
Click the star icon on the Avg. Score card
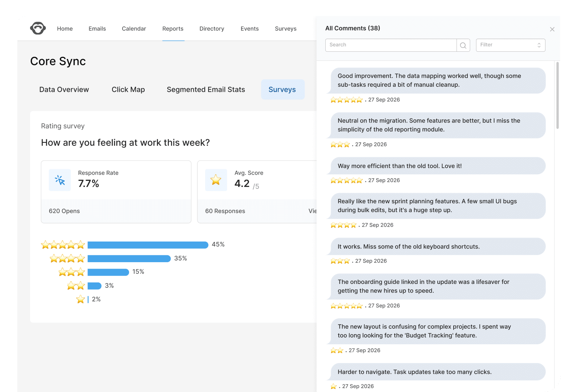coord(216,180)
